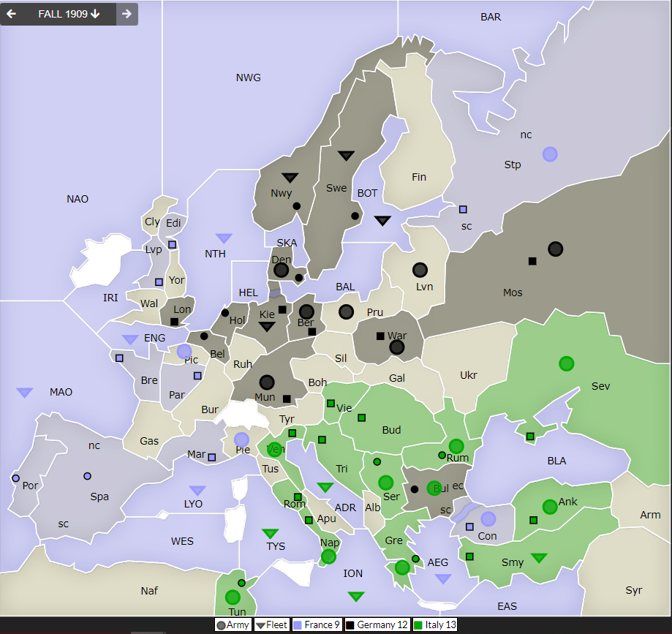The height and width of the screenshot is (634, 672).
Task: Click the French supply center in Edi
Action: click(x=173, y=244)
